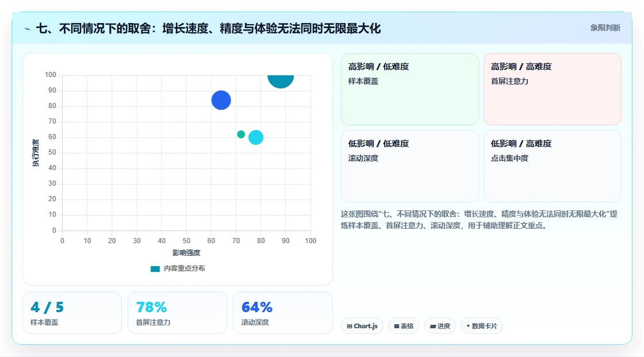Click the 样本覆盖 text in the green card
The image size is (644, 357).
[x=363, y=81]
